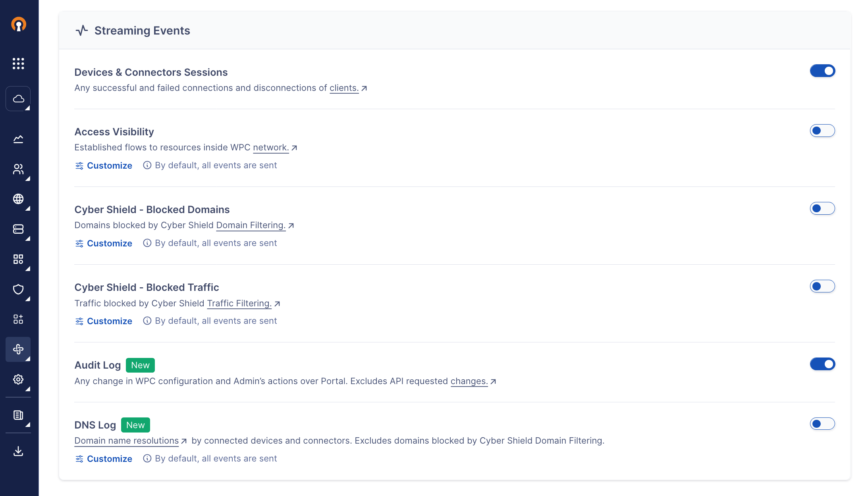Disable the Devices & Connectors Sessions toggle

tap(822, 71)
